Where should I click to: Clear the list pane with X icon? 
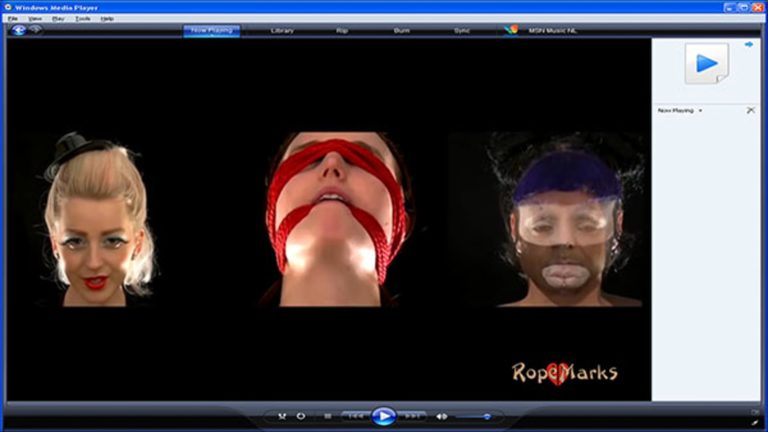pos(750,110)
